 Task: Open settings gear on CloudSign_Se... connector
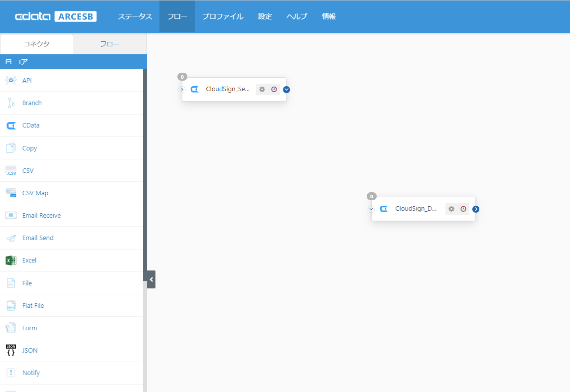[x=262, y=89]
